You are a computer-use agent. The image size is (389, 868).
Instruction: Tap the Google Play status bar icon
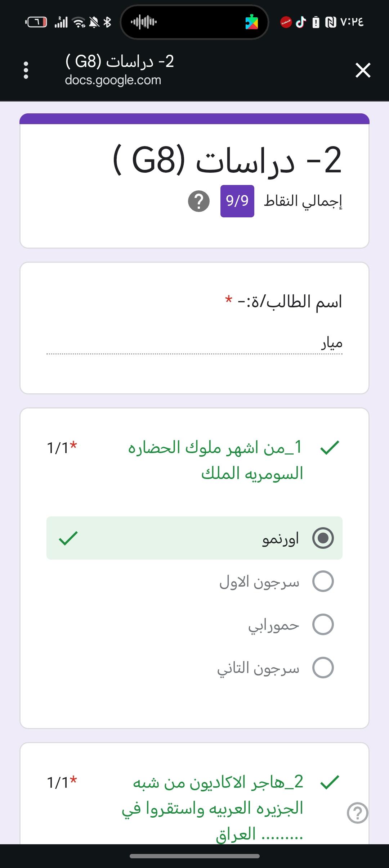pos(252,22)
